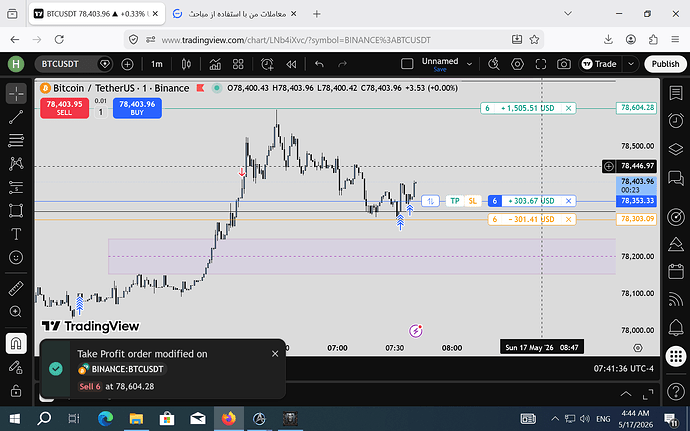Create an alert from top toolbar

pyautogui.click(x=267, y=64)
